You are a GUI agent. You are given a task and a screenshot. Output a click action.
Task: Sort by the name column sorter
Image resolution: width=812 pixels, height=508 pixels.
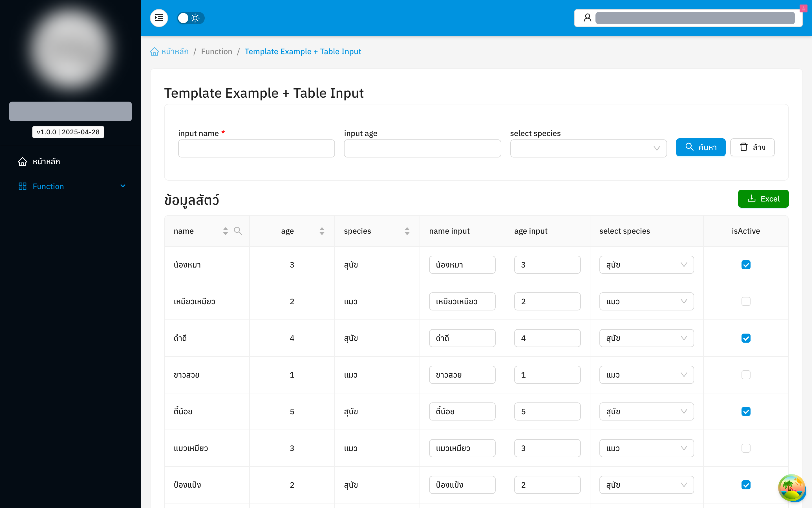tap(226, 231)
